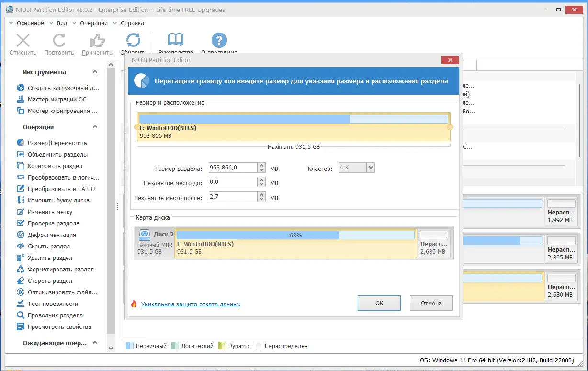
Task: Click the Первичный legend swatch
Action: coord(129,346)
